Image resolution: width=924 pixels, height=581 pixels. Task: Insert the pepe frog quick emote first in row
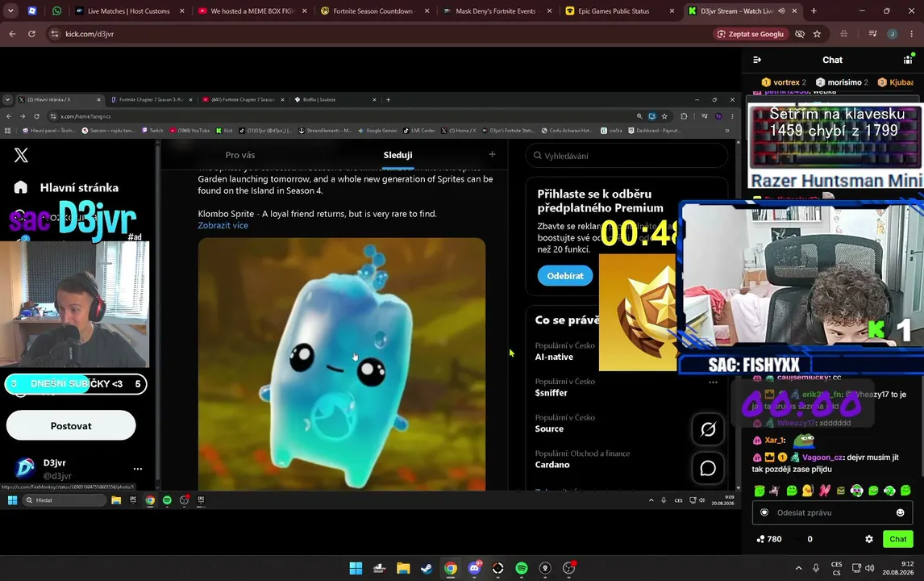tap(759, 490)
